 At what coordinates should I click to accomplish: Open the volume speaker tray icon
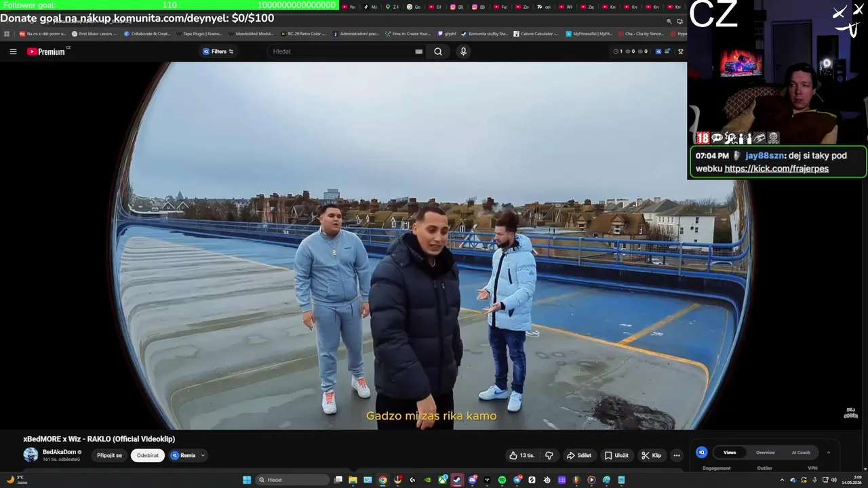coord(833,480)
